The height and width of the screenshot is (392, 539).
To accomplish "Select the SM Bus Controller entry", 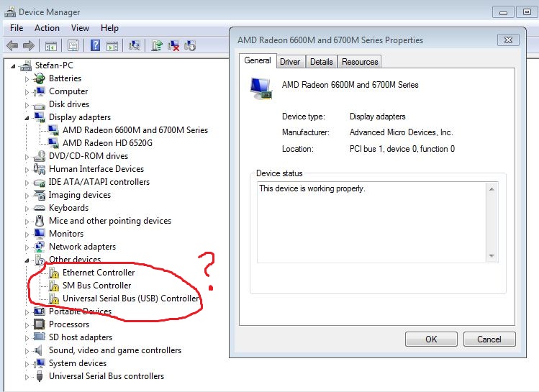I will point(96,286).
